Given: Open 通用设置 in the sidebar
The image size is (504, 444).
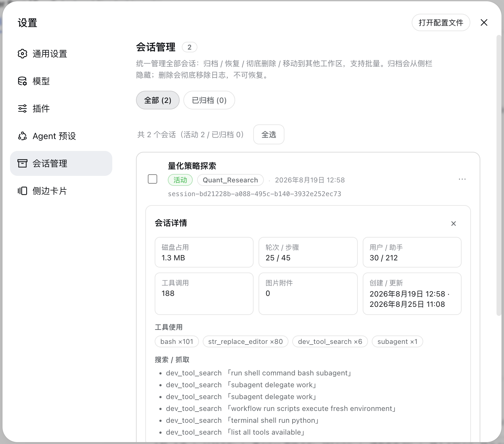Looking at the screenshot, I should point(61,54).
